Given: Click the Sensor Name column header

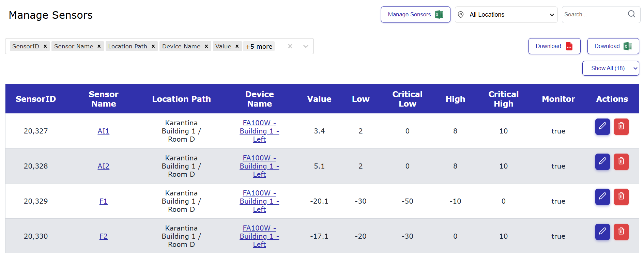Looking at the screenshot, I should click(x=104, y=99).
